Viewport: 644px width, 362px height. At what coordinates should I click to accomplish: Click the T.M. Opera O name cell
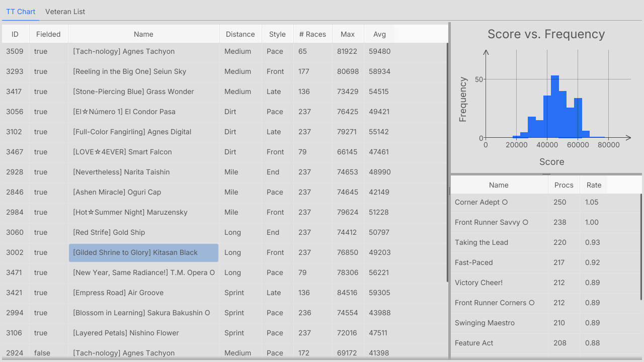(x=144, y=273)
